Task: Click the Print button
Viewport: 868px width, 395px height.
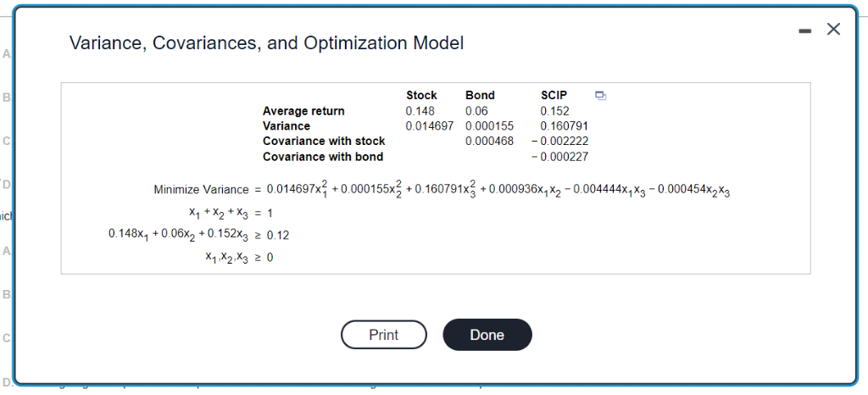Action: [384, 335]
